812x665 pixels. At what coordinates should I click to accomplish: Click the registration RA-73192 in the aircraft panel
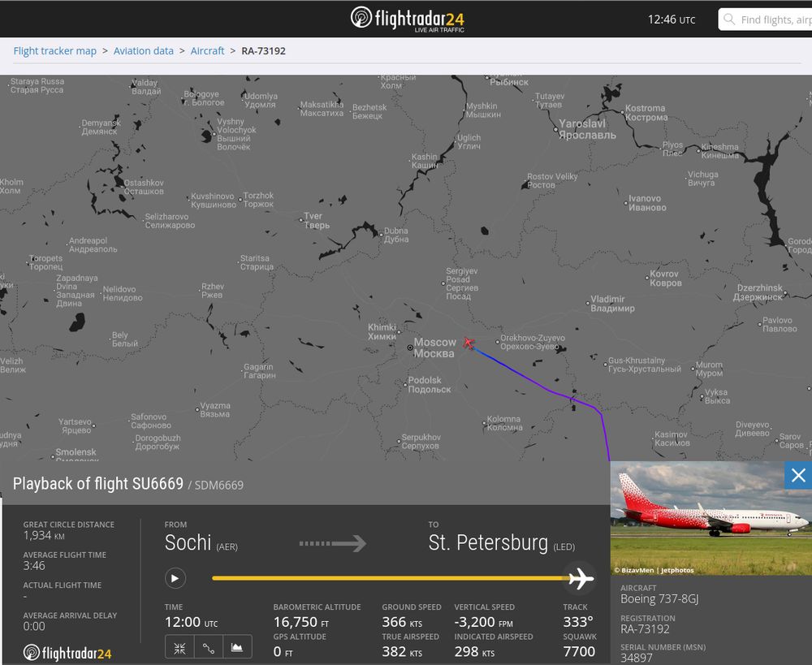tap(645, 628)
